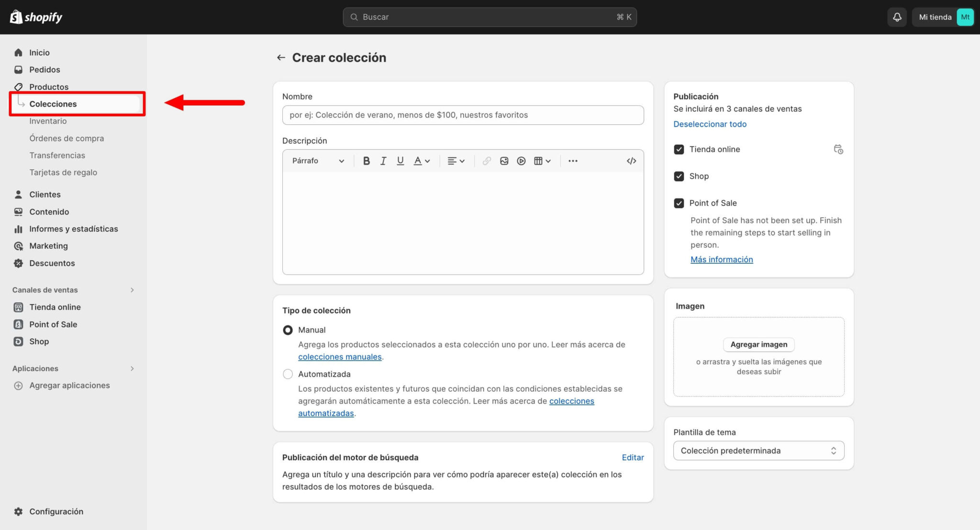Viewport: 980px width, 530px height.
Task: Insert video icon in description toolbar
Action: pyautogui.click(x=521, y=161)
